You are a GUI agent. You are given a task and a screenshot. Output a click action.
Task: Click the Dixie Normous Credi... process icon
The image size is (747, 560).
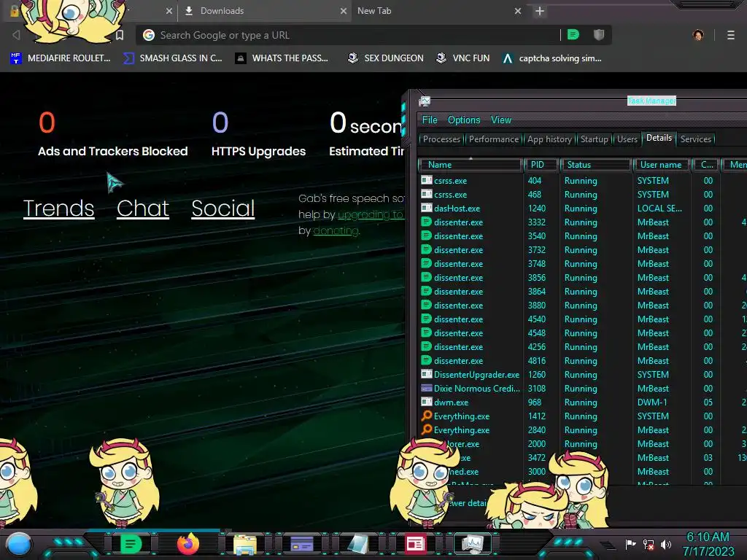pos(426,388)
